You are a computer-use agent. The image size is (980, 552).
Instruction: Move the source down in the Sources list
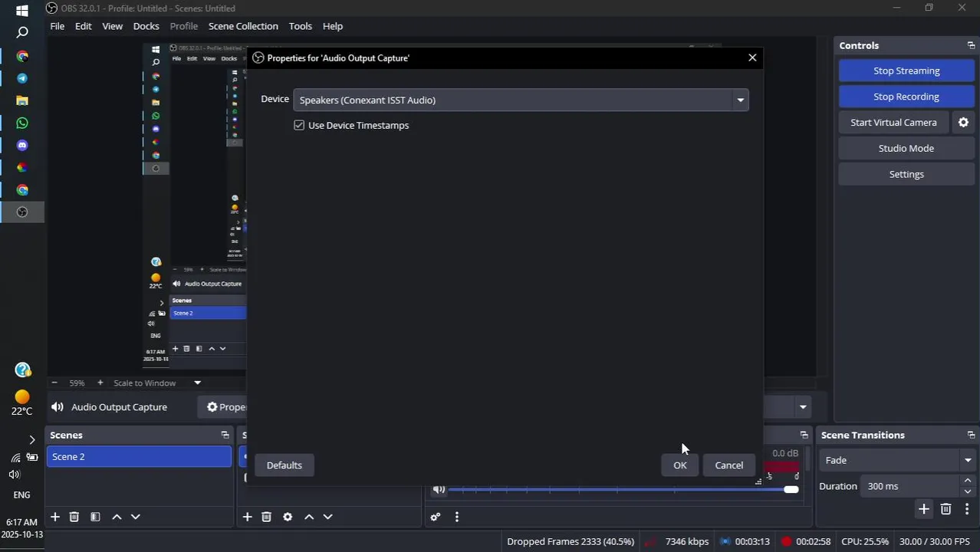pos(328,517)
